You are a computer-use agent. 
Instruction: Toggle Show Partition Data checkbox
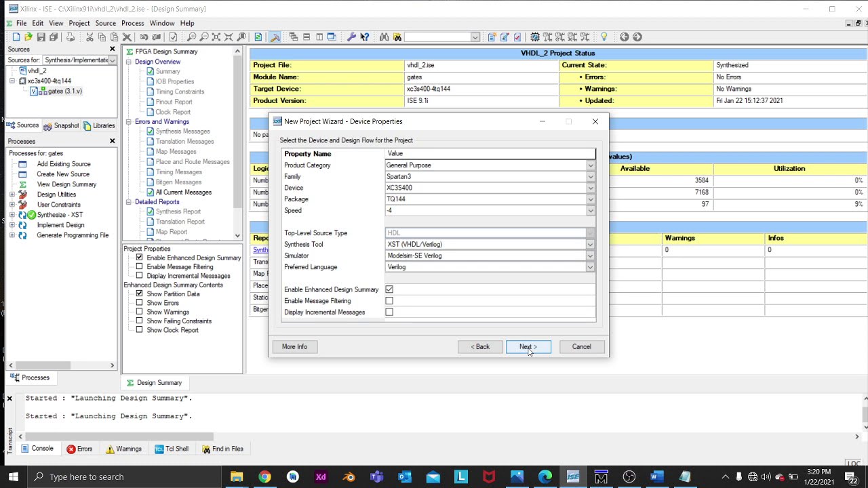coord(140,294)
